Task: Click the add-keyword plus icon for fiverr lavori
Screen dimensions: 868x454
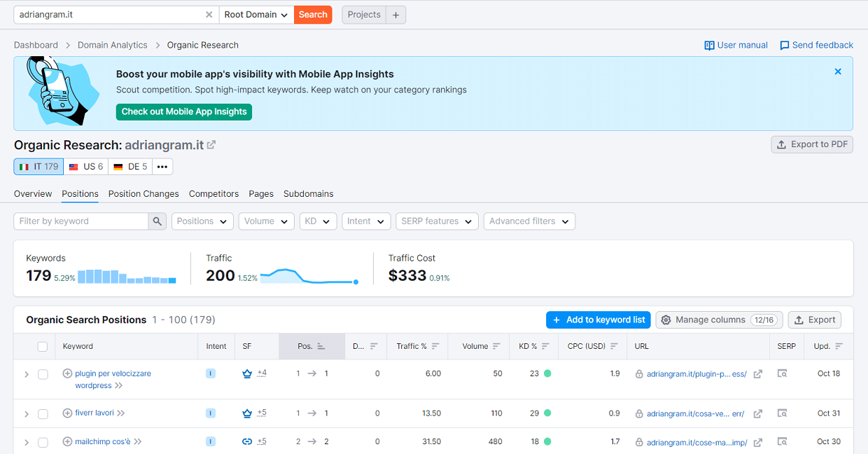Action: (67, 413)
